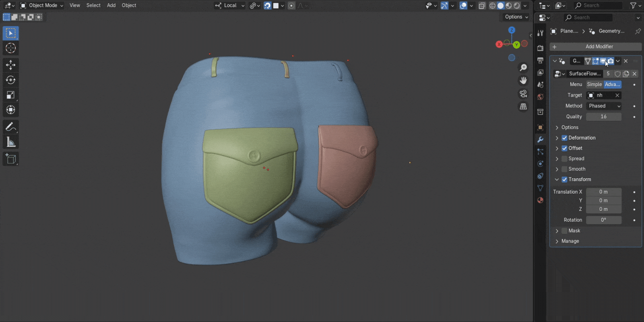Open the Object Mode dropdown

click(x=42, y=6)
